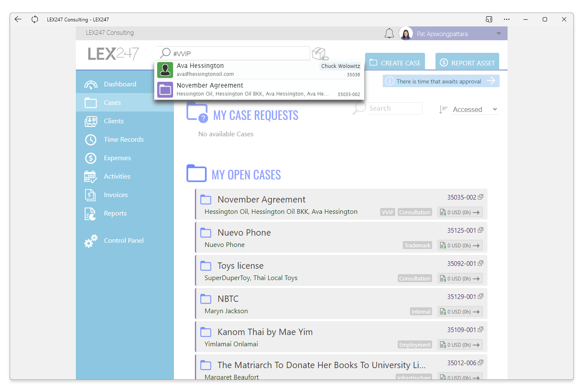Click the window refresh icon in title bar
The height and width of the screenshot is (392, 583).
(35, 19)
